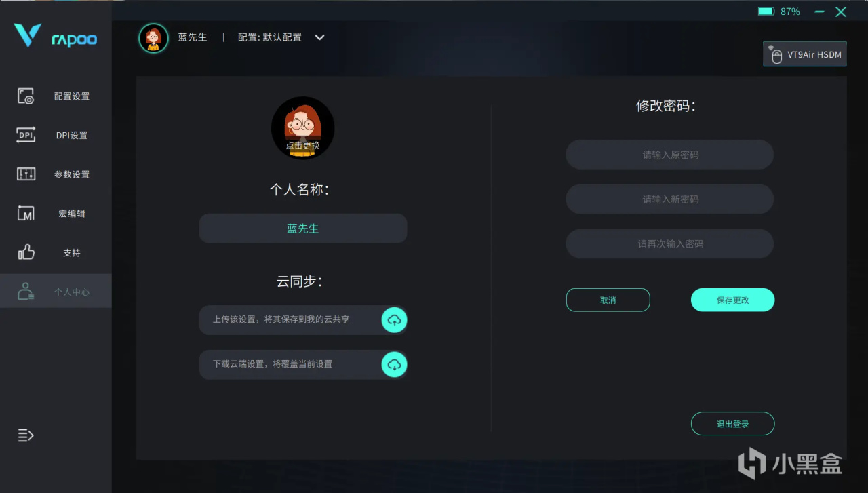Expand the 配置: 默认配置 dropdown arrow

[x=320, y=37]
